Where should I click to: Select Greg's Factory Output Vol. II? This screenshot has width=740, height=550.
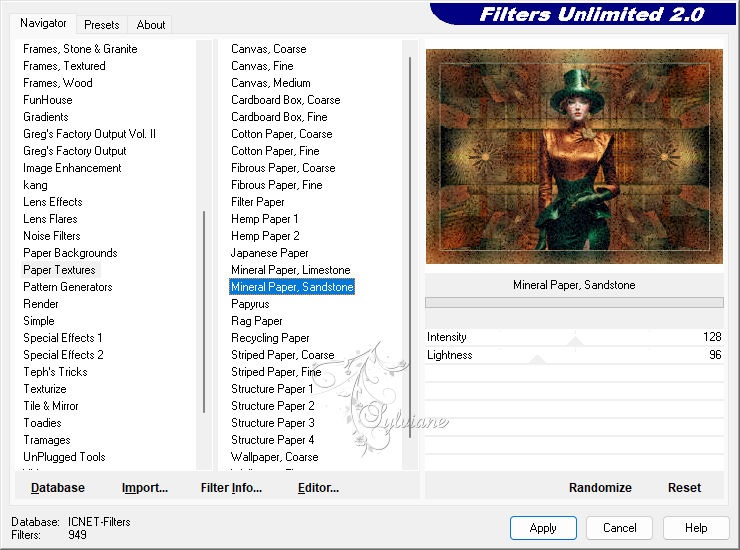coord(89,134)
